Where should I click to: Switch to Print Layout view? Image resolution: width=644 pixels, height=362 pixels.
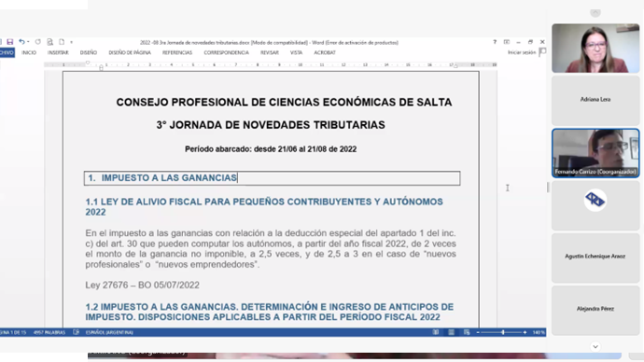(x=452, y=332)
